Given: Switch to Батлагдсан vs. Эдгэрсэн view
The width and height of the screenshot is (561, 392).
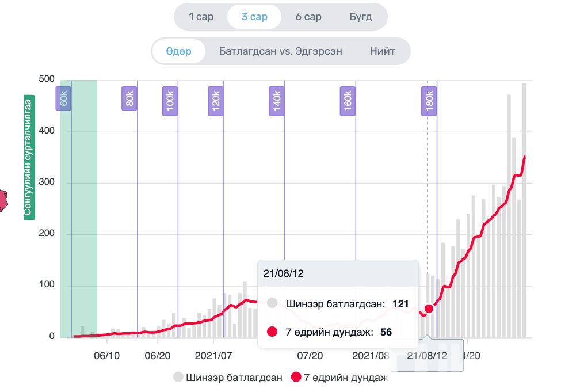Looking at the screenshot, I should (x=281, y=51).
